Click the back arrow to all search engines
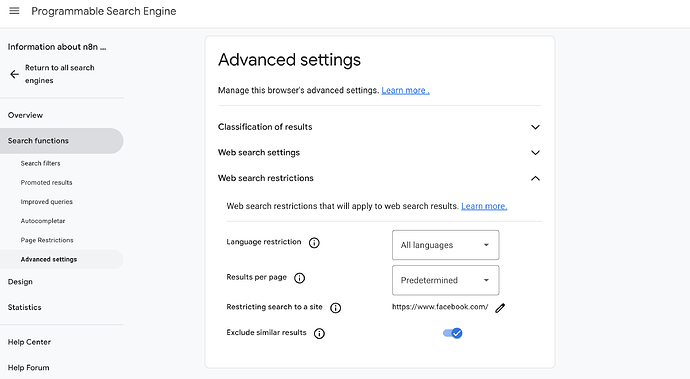 pos(15,74)
